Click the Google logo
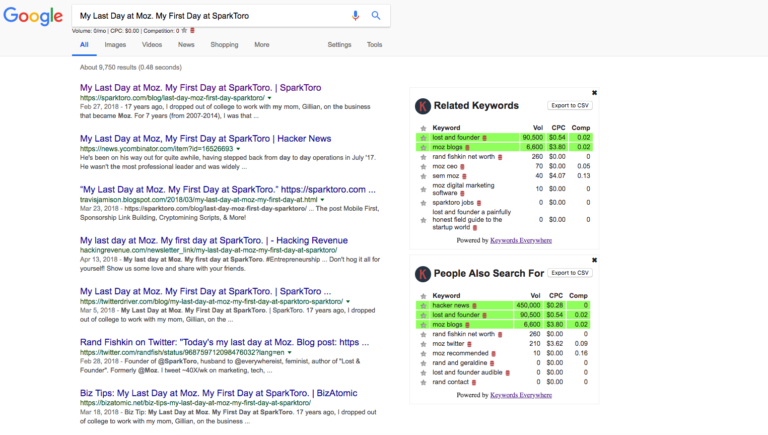The image size is (768, 435). [33, 16]
